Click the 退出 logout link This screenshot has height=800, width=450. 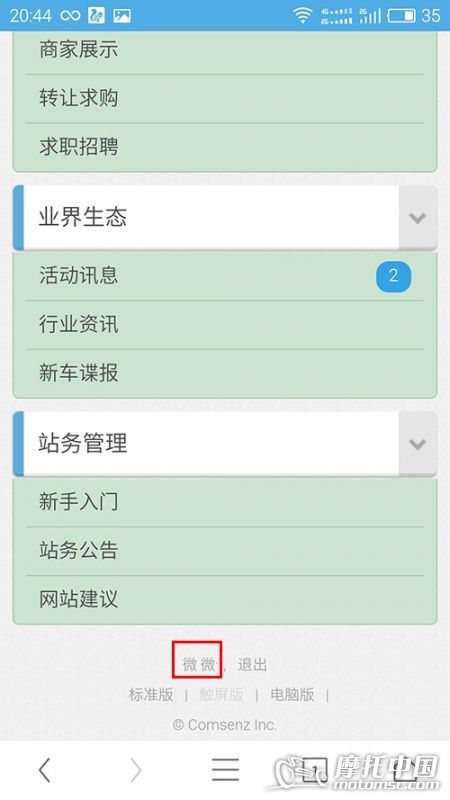(252, 664)
